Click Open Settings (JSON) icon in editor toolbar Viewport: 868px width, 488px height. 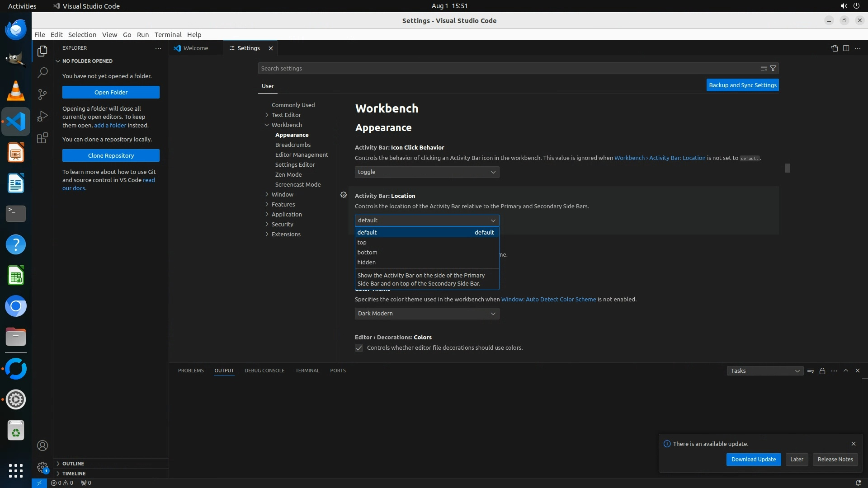click(x=834, y=48)
